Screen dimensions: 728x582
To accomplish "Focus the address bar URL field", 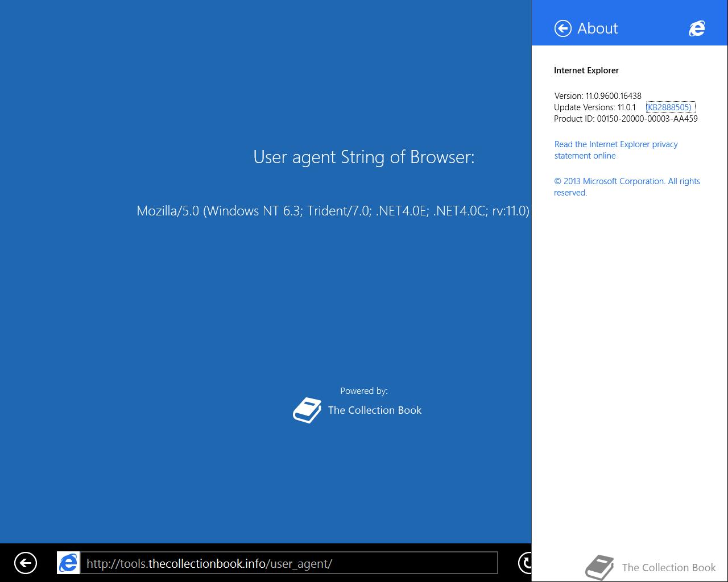I will tap(289, 563).
